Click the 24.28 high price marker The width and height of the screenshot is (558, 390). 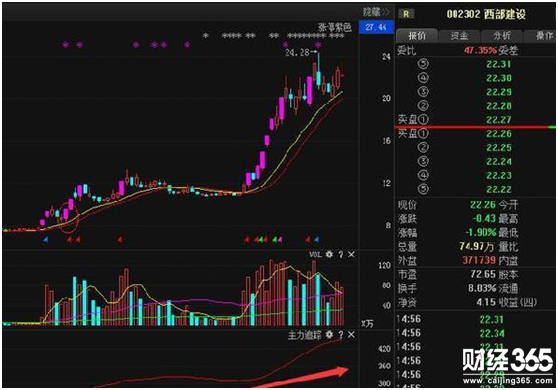tap(297, 53)
